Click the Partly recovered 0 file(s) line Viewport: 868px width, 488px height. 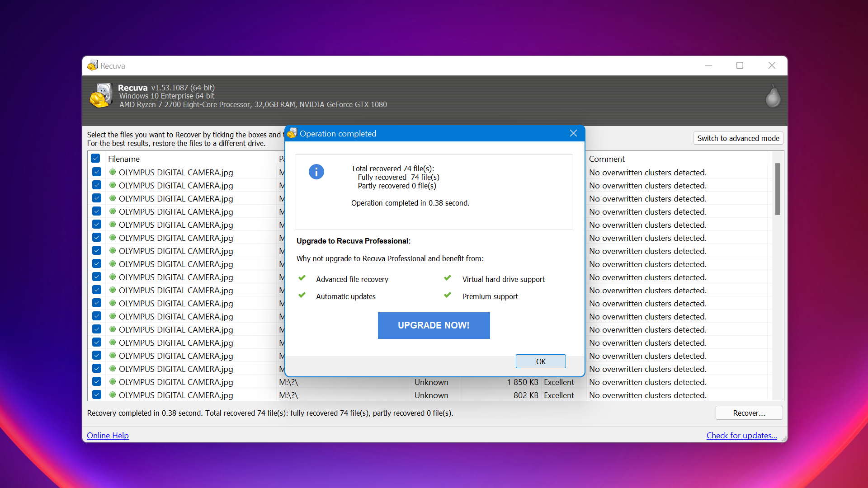[x=397, y=186]
